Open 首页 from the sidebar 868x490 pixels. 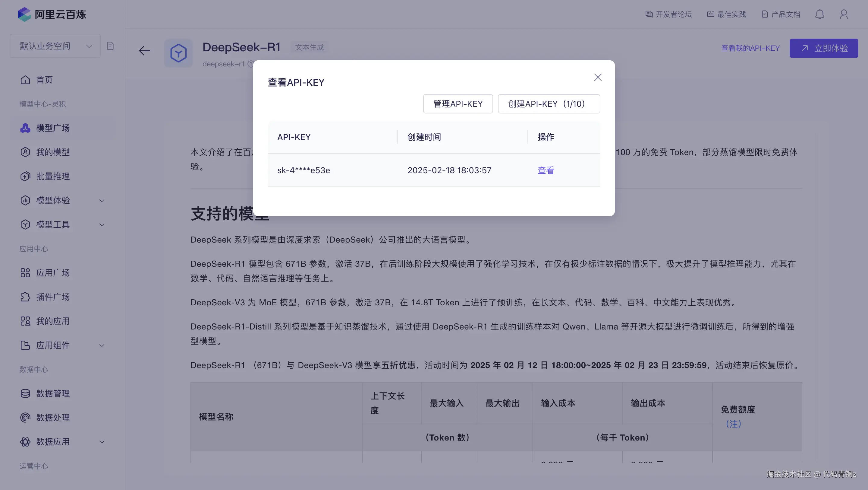44,80
